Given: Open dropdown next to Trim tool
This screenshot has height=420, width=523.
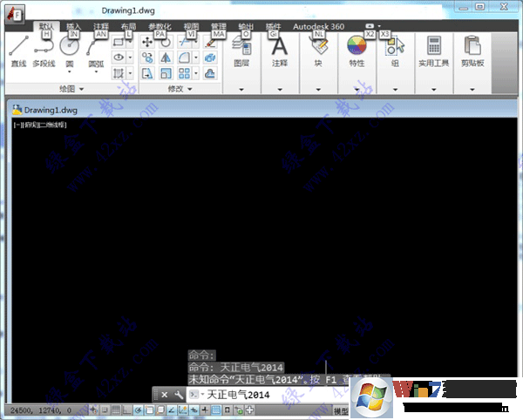Looking at the screenshot, I should [x=196, y=43].
